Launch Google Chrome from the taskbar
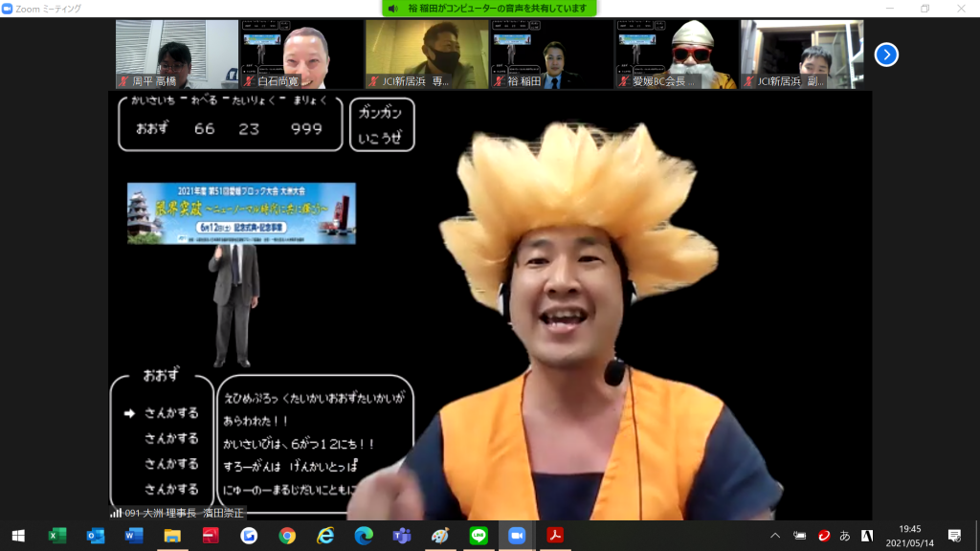This screenshot has width=980, height=551. pos(287,536)
